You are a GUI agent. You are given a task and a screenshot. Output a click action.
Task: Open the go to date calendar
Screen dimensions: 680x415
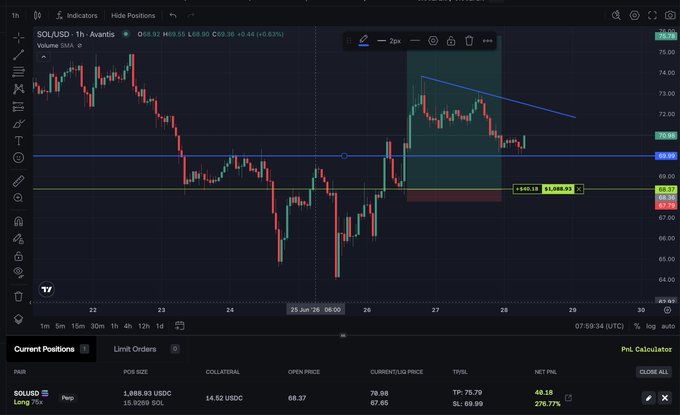pos(180,326)
